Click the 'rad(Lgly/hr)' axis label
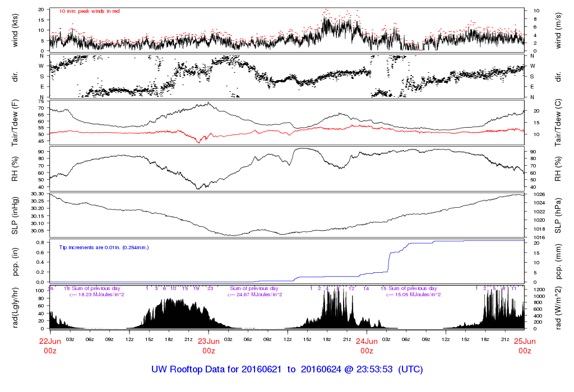The height and width of the screenshot is (392, 574). coord(15,307)
